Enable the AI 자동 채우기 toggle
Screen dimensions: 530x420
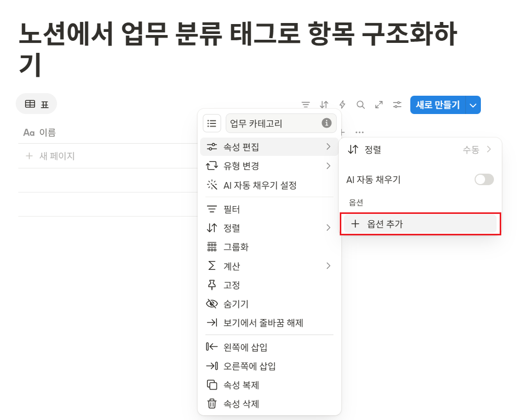(483, 179)
